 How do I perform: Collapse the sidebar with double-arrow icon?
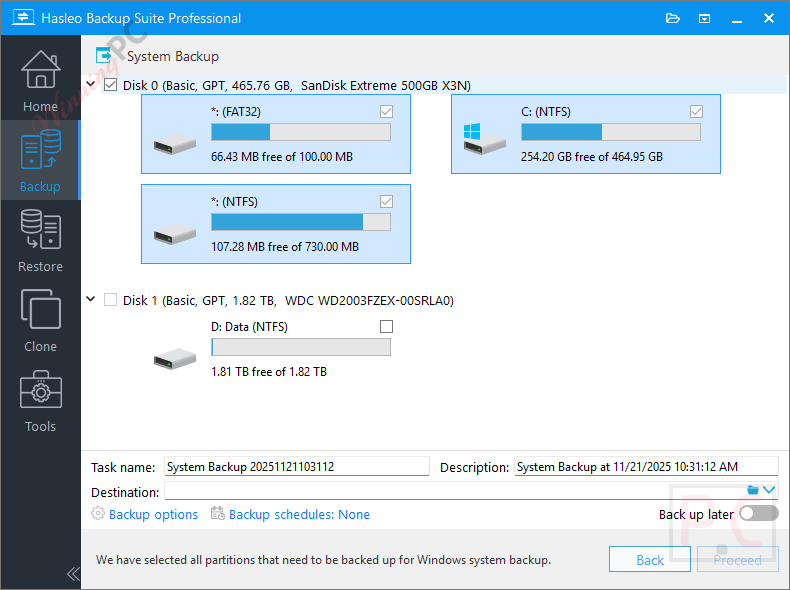point(73,573)
